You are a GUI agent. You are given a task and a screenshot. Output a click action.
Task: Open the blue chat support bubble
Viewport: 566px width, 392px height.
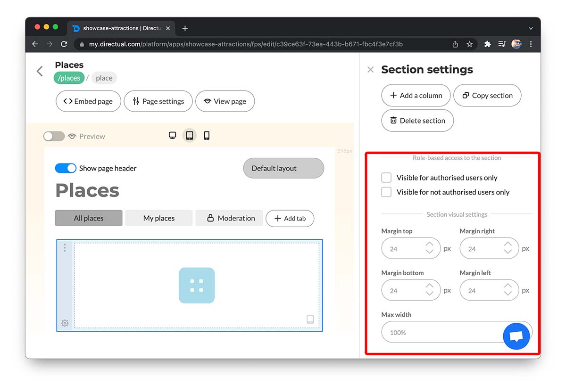pyautogui.click(x=517, y=336)
